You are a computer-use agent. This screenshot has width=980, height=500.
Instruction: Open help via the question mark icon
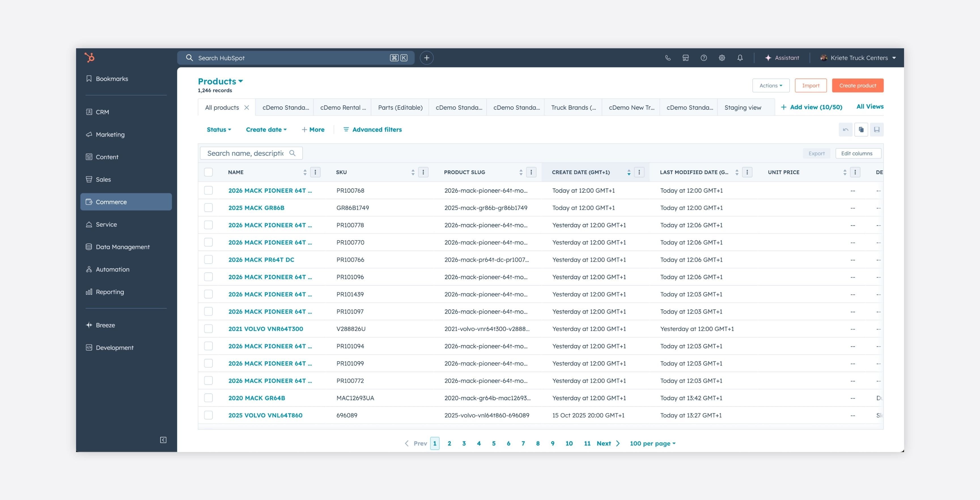(704, 58)
